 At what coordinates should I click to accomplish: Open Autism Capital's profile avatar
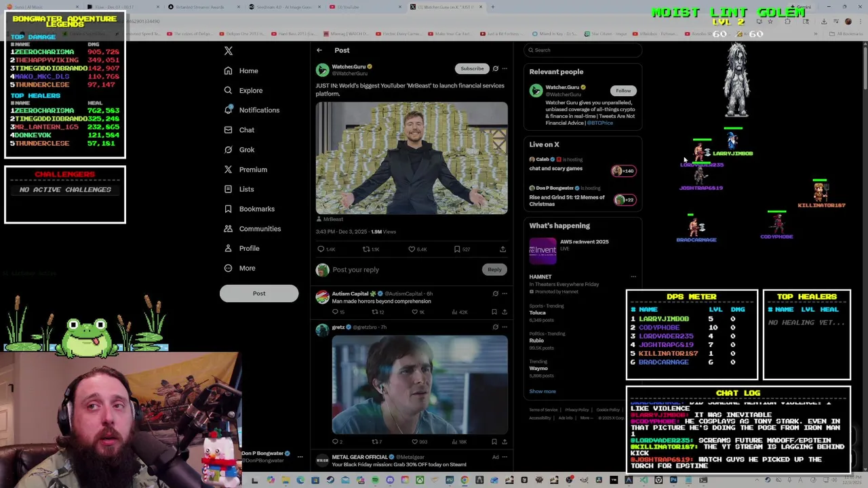click(322, 297)
